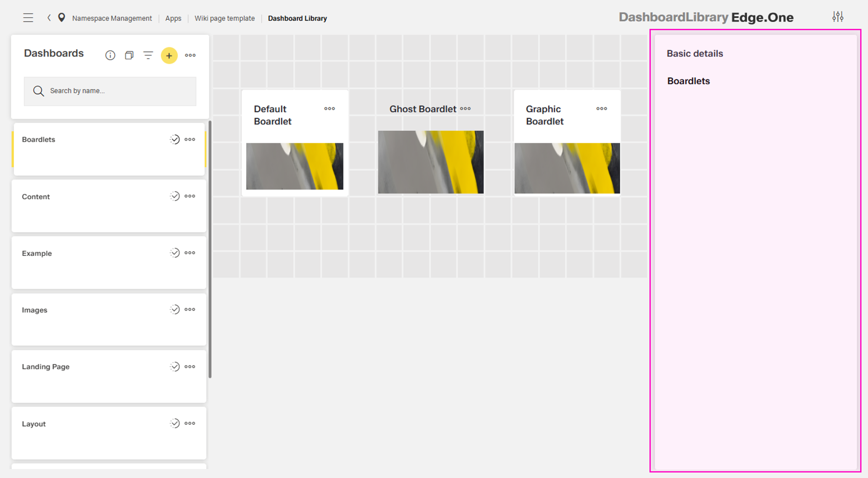868x478 pixels.
Task: Click the location pin icon
Action: pos(62,18)
